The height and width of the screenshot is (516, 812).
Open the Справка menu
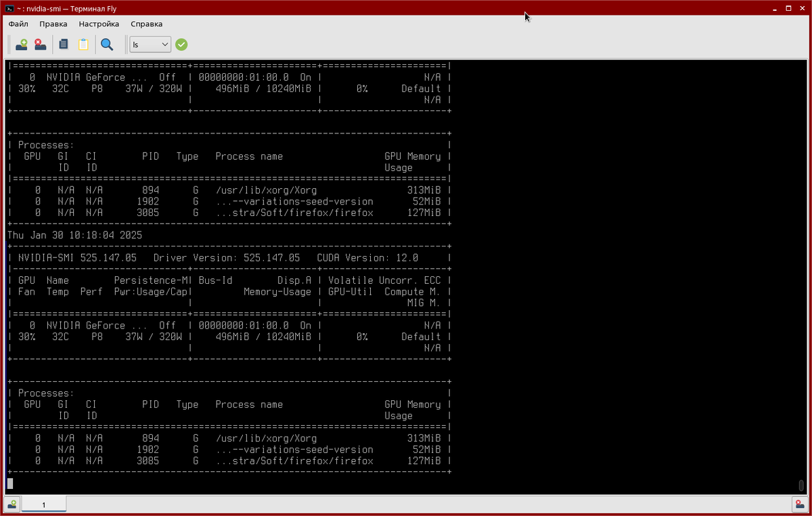click(146, 23)
